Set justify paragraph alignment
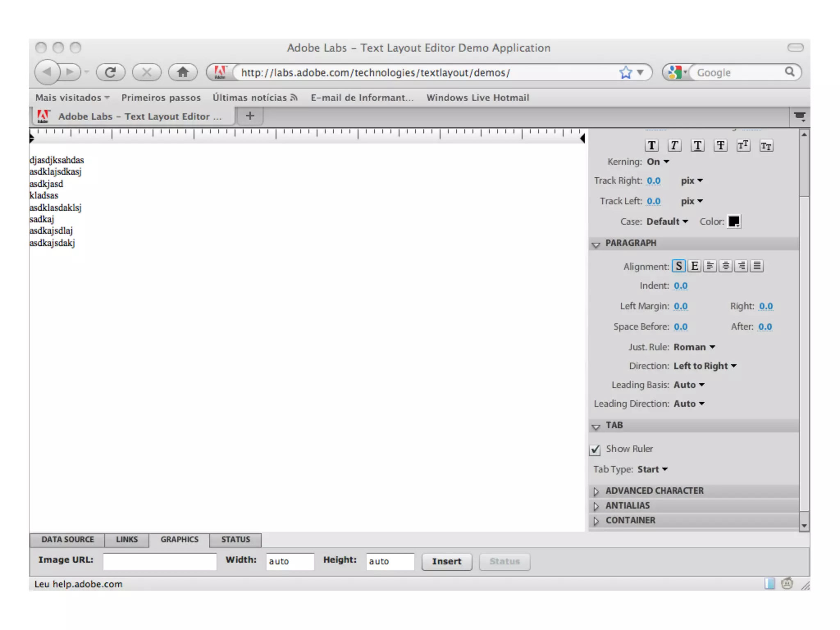Image resolution: width=840 pixels, height=630 pixels. pos(757,266)
